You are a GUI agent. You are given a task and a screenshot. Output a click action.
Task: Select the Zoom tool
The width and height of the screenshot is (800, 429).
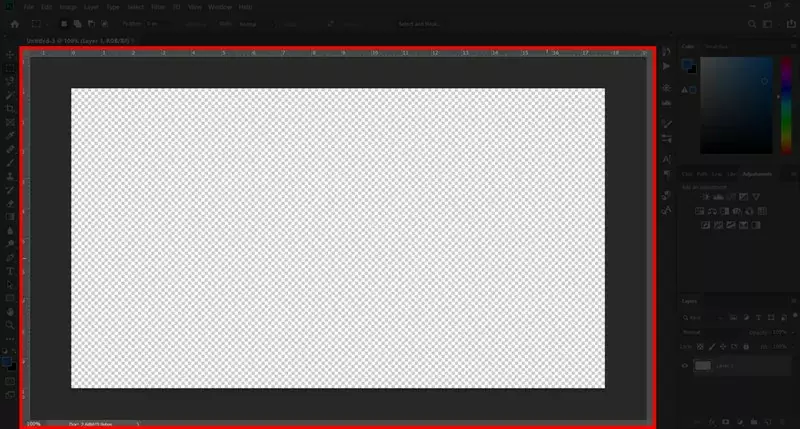point(10,325)
